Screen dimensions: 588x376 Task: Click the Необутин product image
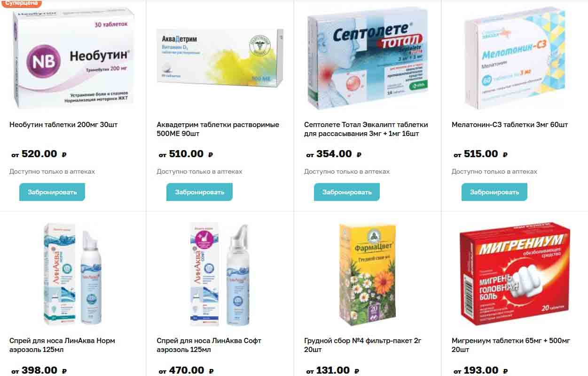[x=73, y=58]
